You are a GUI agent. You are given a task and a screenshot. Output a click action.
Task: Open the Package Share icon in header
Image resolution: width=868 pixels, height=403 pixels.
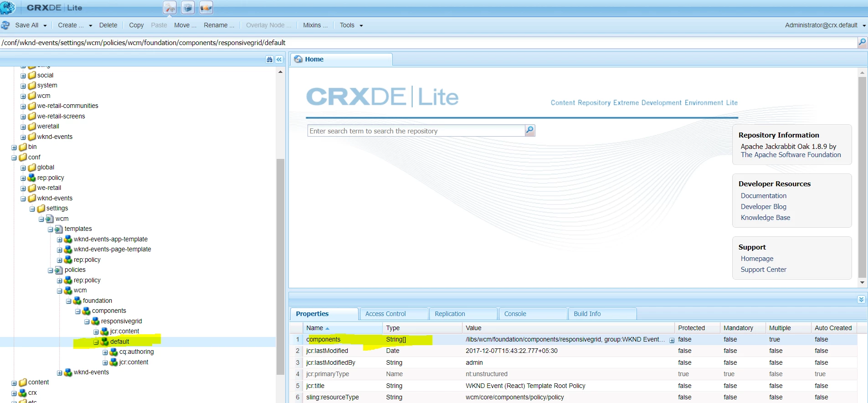point(206,8)
